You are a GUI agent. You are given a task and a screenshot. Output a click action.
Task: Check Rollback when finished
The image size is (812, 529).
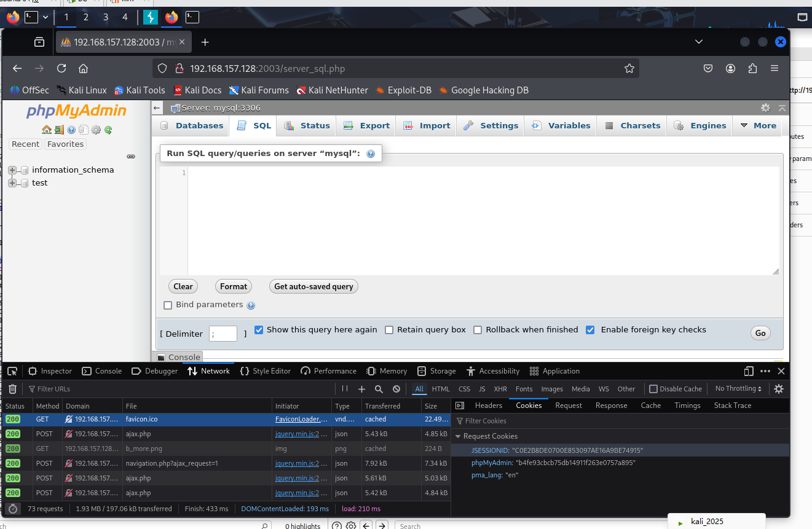click(478, 330)
